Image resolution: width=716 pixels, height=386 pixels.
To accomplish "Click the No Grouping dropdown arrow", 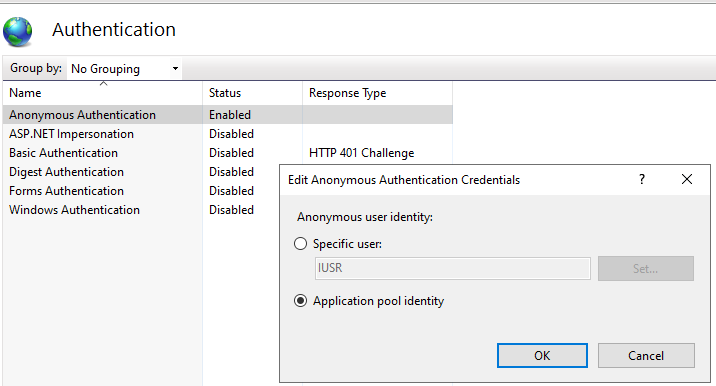I will pos(175,69).
